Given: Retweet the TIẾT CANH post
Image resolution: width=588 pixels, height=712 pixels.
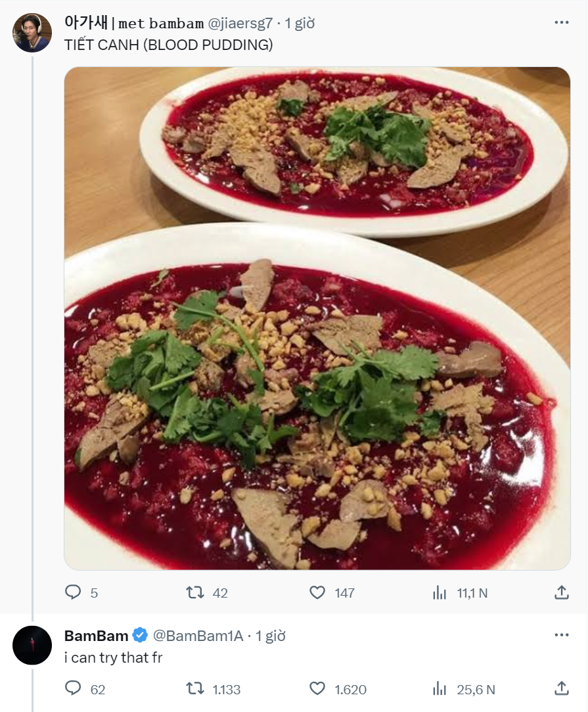Looking at the screenshot, I should (x=195, y=592).
